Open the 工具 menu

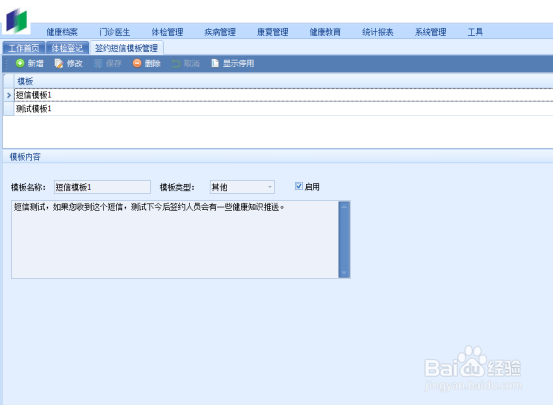coord(475,32)
